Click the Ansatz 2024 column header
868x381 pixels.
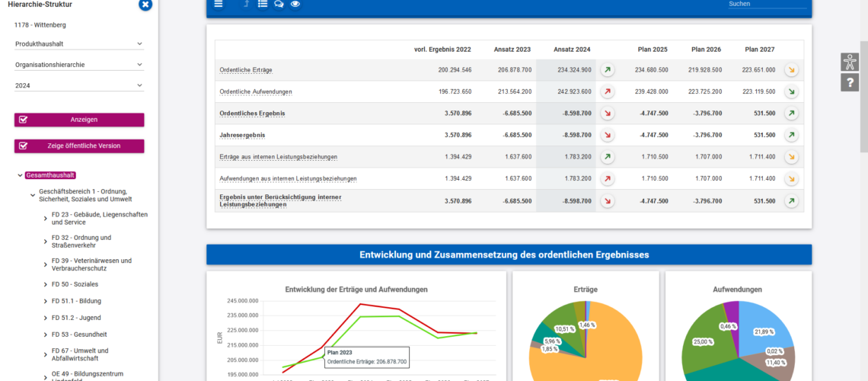(572, 50)
